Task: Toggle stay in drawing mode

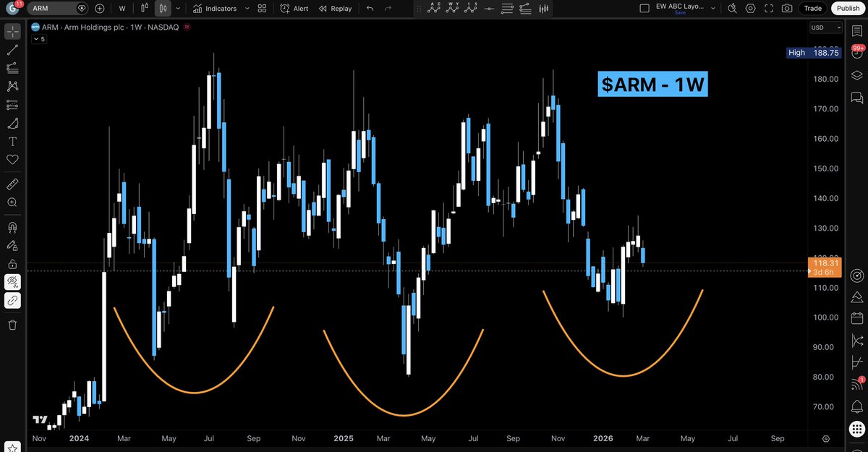Action: click(12, 246)
